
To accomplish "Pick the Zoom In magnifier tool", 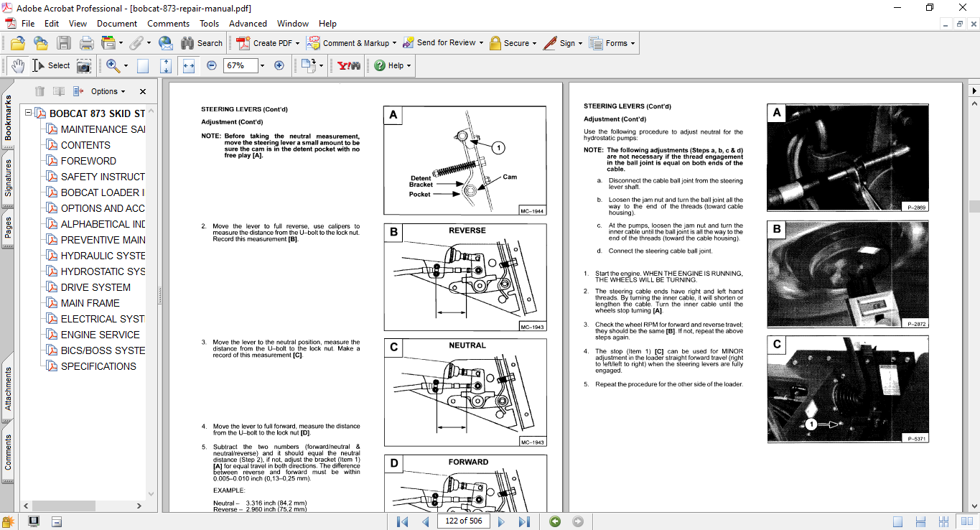I will [x=113, y=65].
